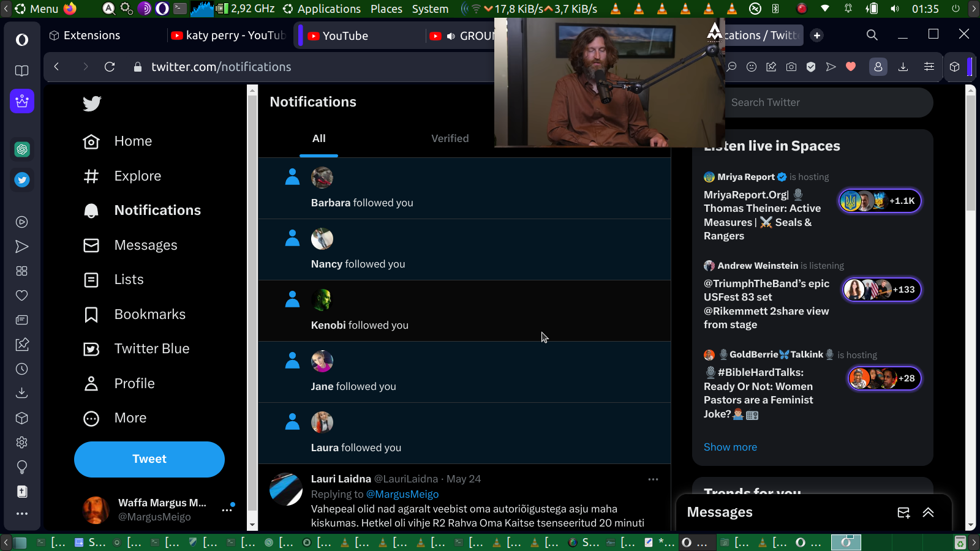Open Twitter Home from the bird logo

tap(92, 103)
